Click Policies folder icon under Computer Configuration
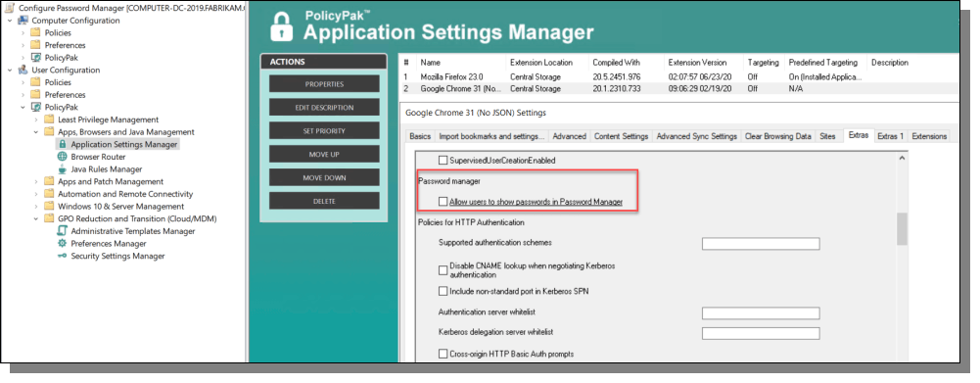 (x=36, y=32)
